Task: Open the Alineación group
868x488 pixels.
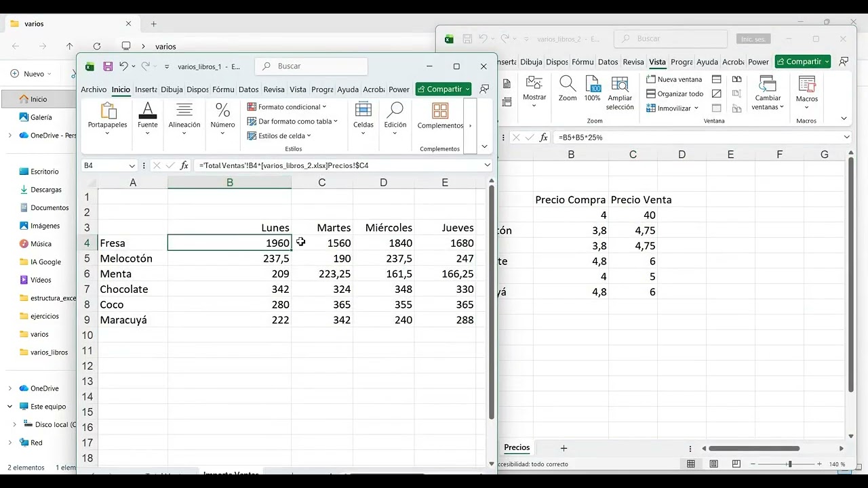Action: coord(184,118)
